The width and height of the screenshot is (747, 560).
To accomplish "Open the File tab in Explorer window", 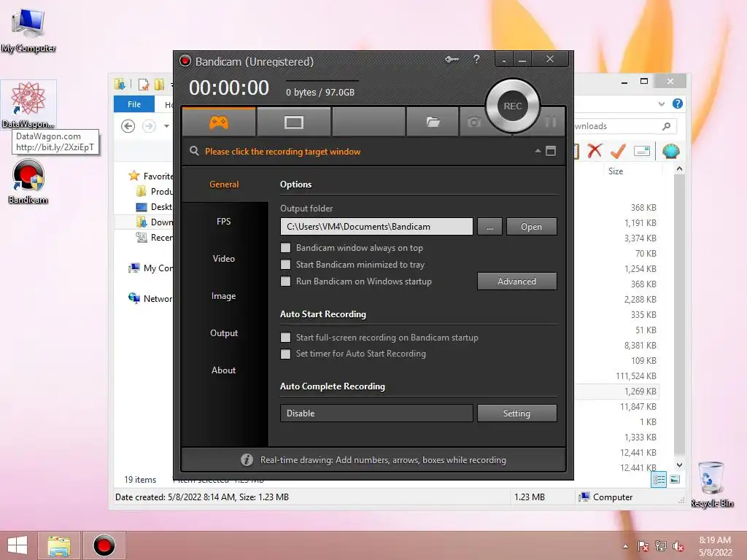I will pos(134,104).
